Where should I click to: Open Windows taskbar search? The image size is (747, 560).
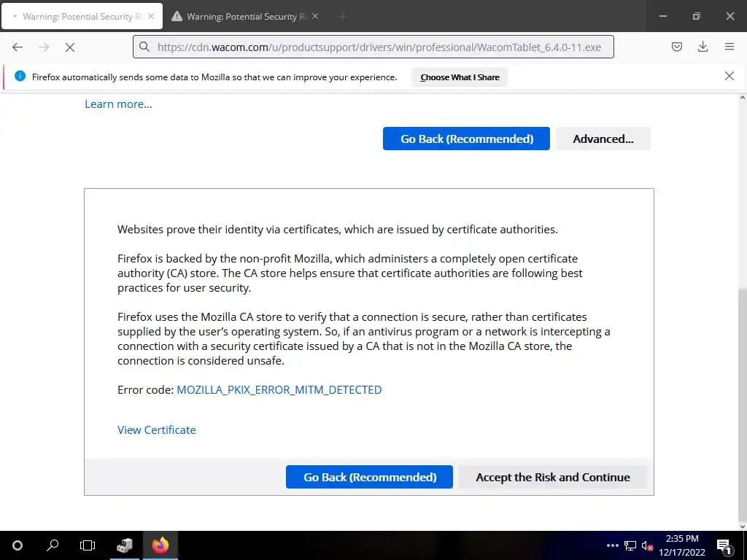53,545
